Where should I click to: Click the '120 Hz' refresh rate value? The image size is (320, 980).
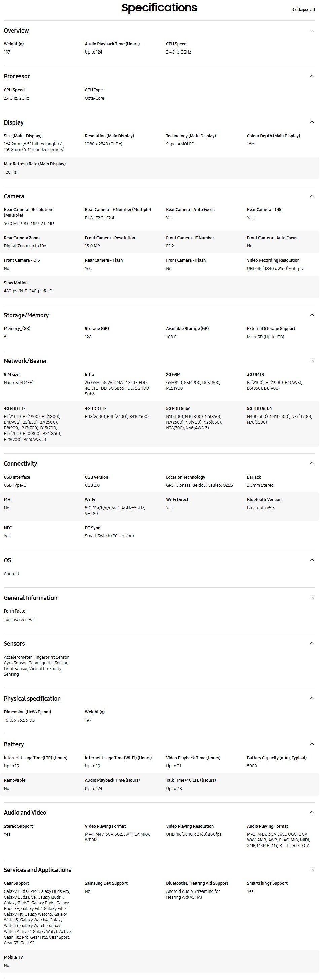(10, 172)
